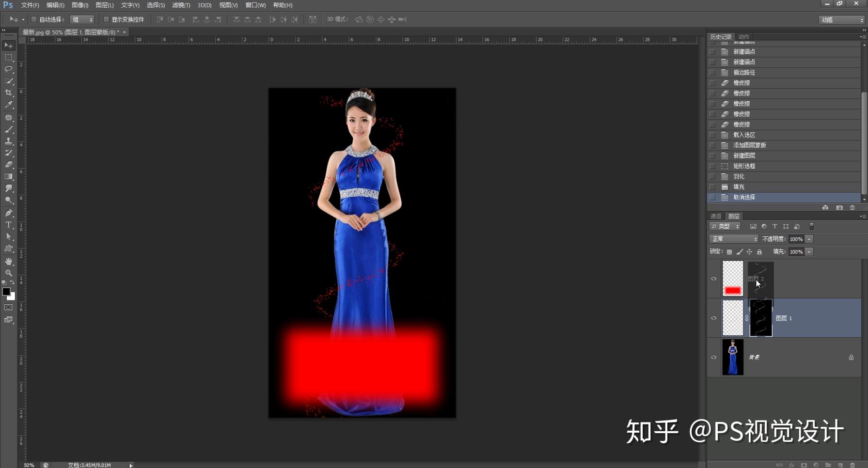Viewport: 868px width, 468px height.
Task: Select the Dodge tool
Action: 9,200
